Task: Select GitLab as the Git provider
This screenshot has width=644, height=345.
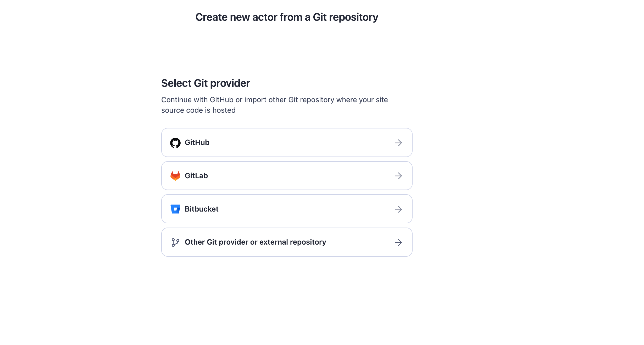Action: pos(287,176)
